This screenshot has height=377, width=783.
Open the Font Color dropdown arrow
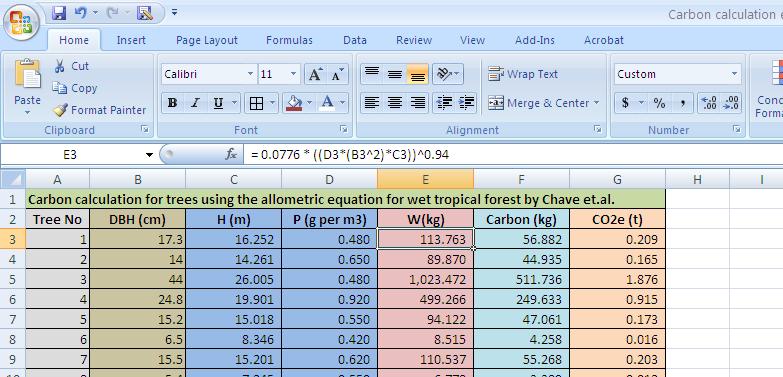[343, 103]
